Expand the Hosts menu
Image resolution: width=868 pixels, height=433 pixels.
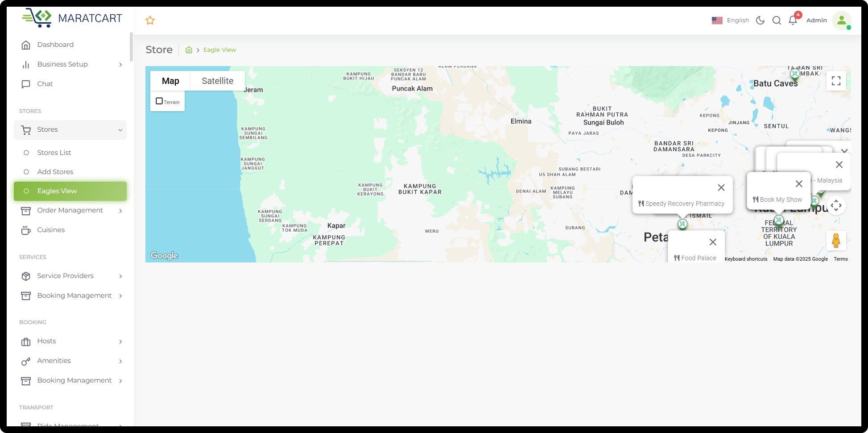coord(70,341)
